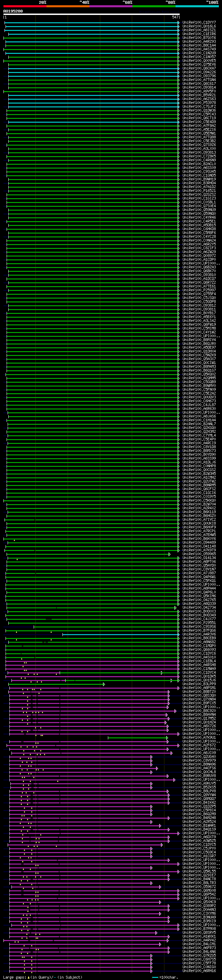Select label UniRef100_O42734
Image resolution: width=222 pixels, height=980 pixels.
[x=199, y=608]
